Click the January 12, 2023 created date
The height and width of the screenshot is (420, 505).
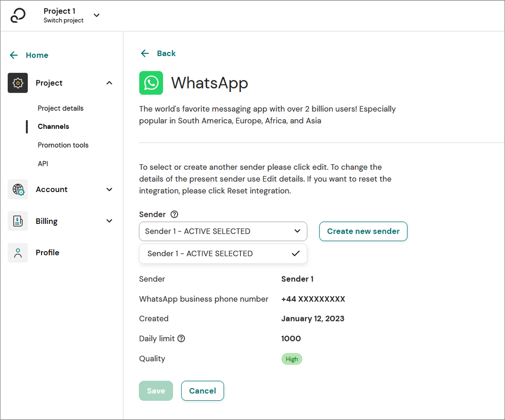pos(313,319)
